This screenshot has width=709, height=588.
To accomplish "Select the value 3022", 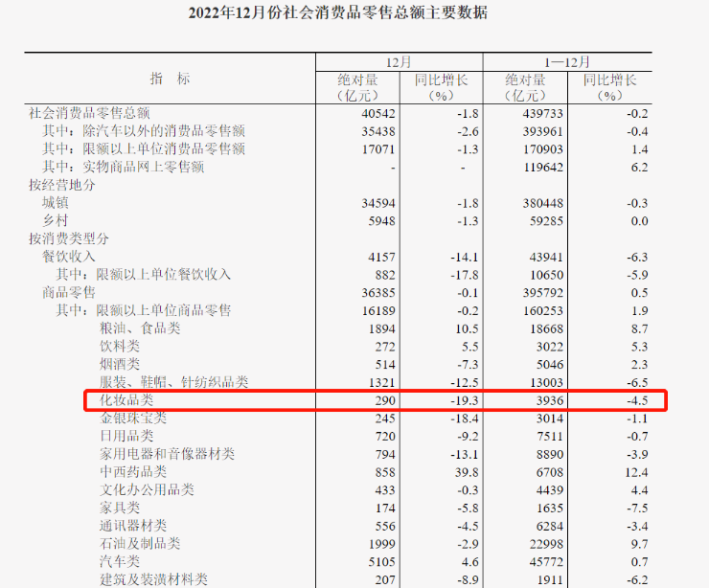I will pos(550,347).
